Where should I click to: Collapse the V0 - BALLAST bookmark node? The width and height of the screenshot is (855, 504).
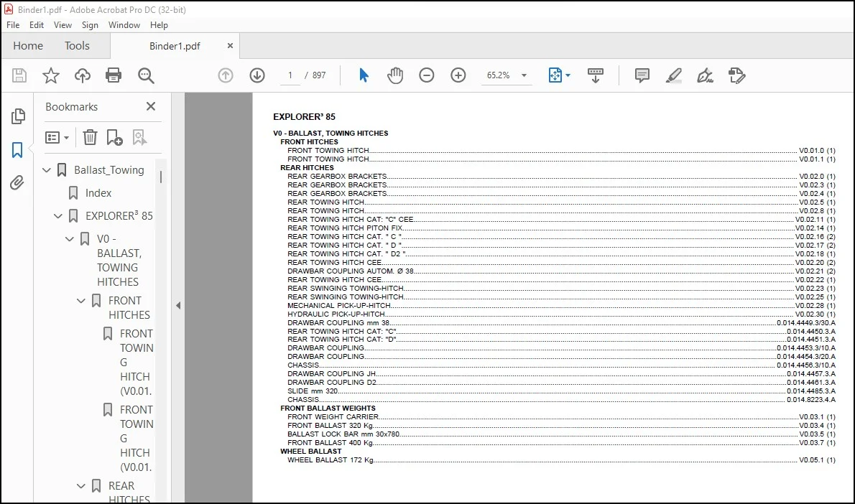coord(70,238)
